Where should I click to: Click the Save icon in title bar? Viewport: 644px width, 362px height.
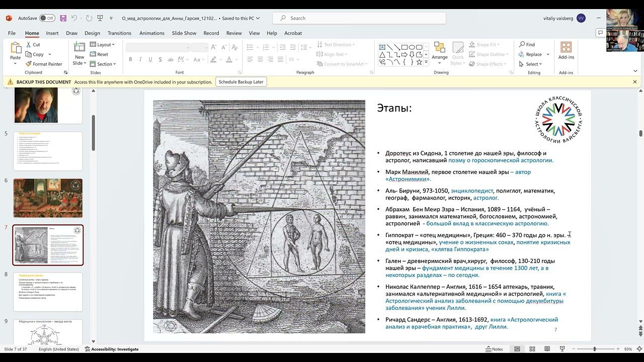(x=63, y=18)
